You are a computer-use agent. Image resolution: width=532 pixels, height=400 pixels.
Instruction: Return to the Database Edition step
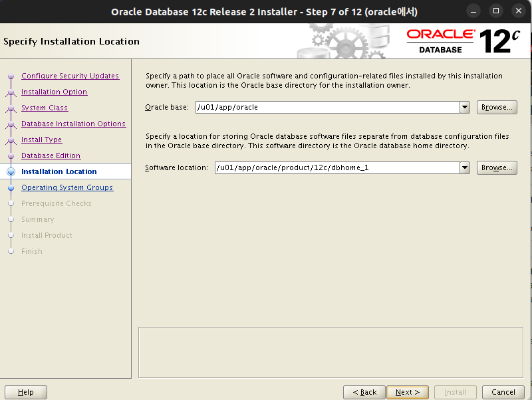[51, 155]
